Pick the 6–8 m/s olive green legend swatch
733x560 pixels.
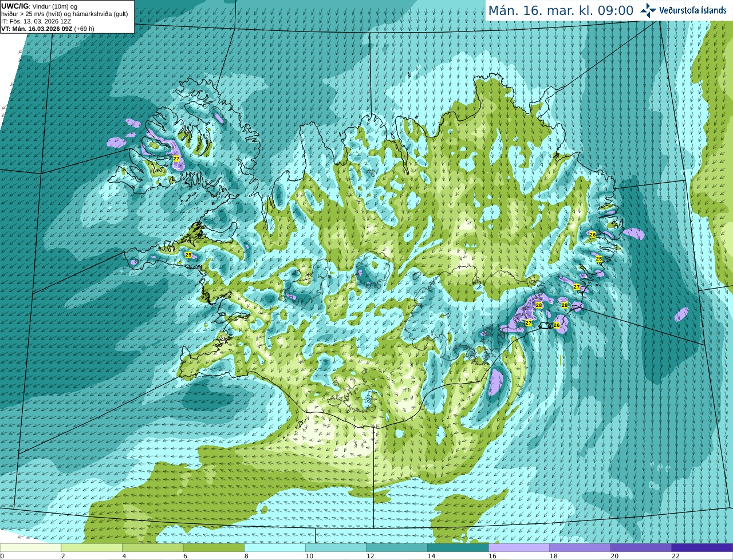click(x=214, y=547)
